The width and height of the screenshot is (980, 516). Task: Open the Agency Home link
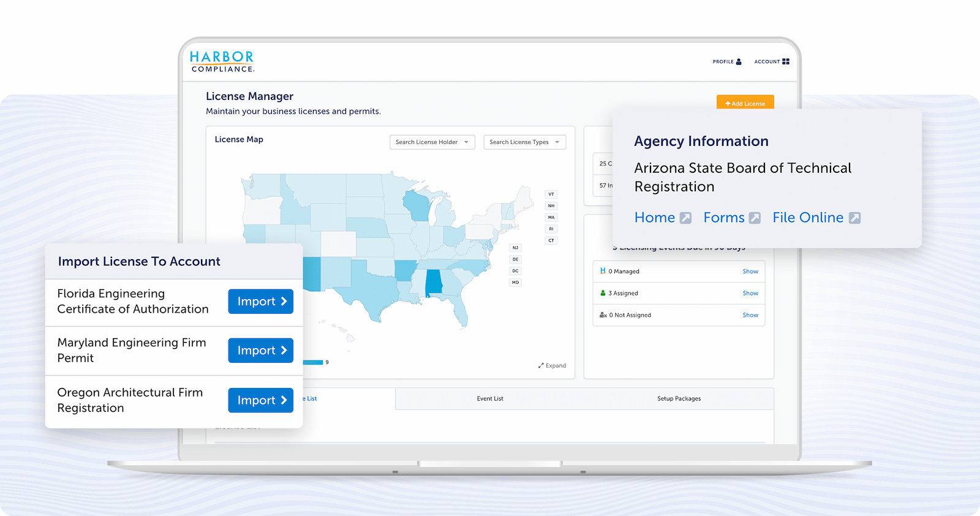[654, 218]
